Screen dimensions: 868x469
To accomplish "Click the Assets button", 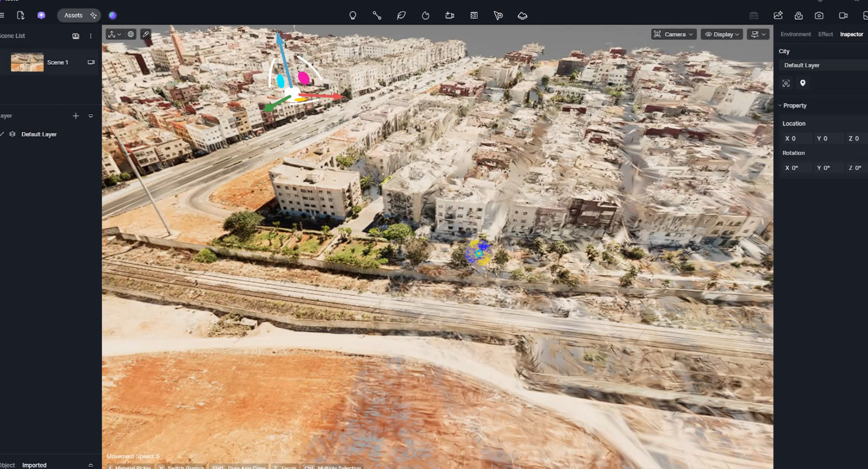I will (74, 16).
